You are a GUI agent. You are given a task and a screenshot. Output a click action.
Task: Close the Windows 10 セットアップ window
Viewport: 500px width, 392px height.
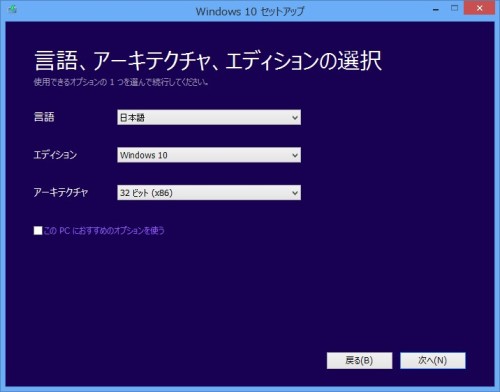[x=479, y=8]
